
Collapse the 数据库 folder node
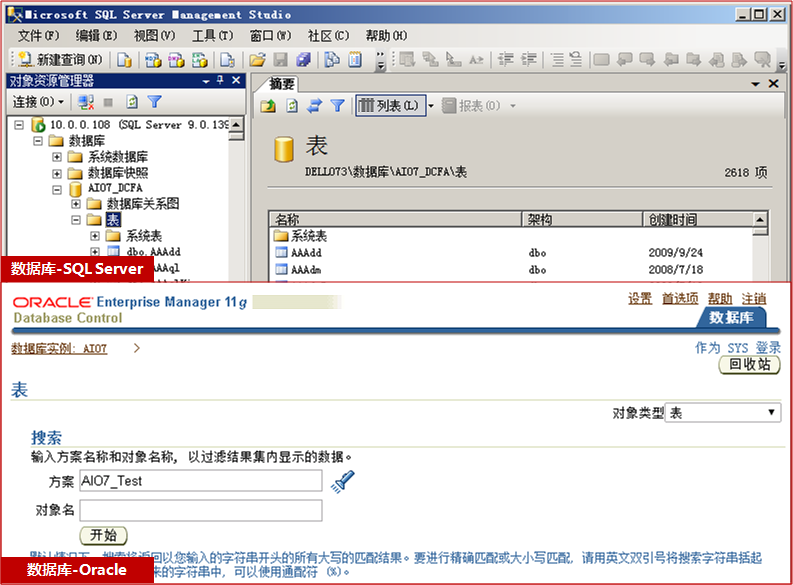click(x=37, y=141)
